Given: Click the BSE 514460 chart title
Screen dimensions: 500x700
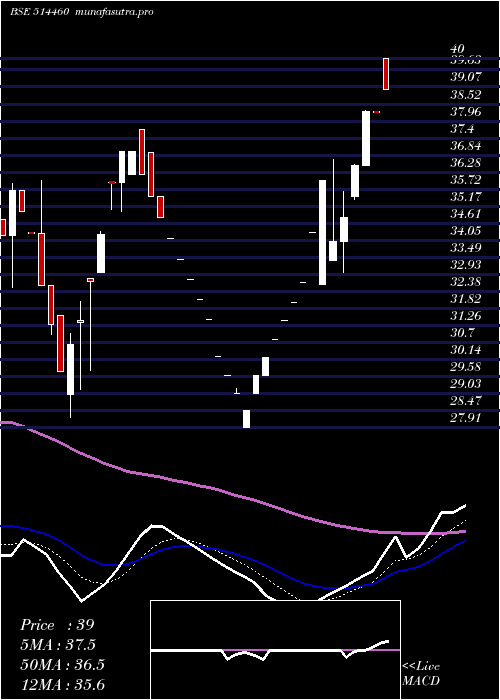Looking at the screenshot, I should [x=39, y=12].
